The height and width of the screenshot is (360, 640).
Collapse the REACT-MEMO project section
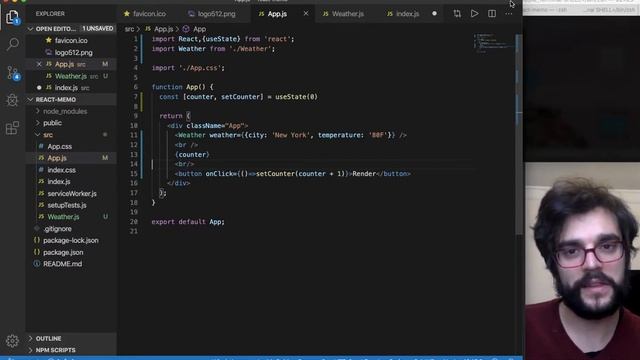pyautogui.click(x=30, y=100)
